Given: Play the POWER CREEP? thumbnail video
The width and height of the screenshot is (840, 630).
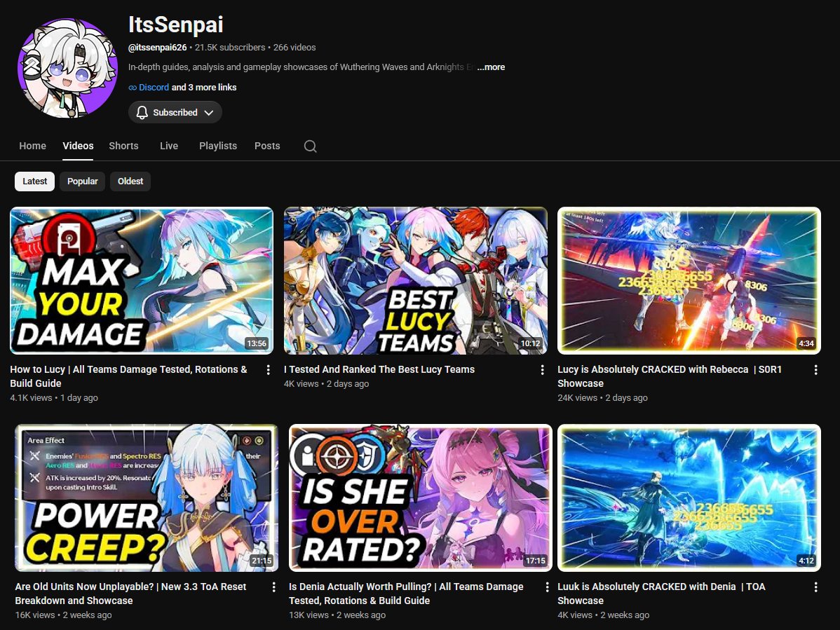Looking at the screenshot, I should coord(147,498).
